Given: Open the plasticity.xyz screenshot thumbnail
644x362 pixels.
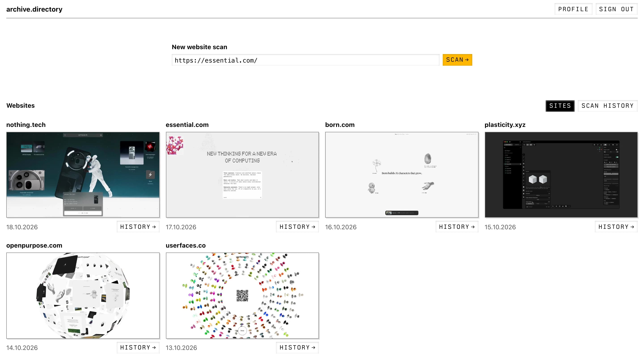Looking at the screenshot, I should [x=561, y=175].
